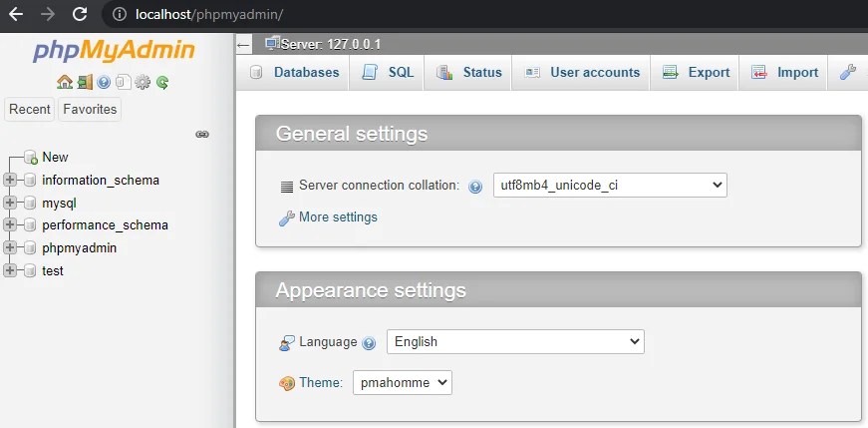Expand the information_schema database node
The width and height of the screenshot is (868, 428).
point(9,180)
